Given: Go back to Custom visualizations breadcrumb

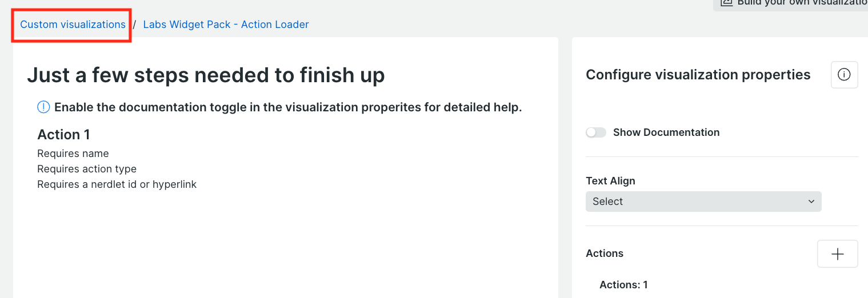Looking at the screenshot, I should point(73,25).
